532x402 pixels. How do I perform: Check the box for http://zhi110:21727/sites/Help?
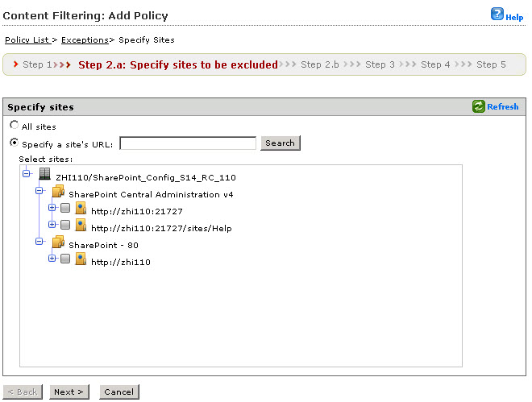click(x=65, y=227)
